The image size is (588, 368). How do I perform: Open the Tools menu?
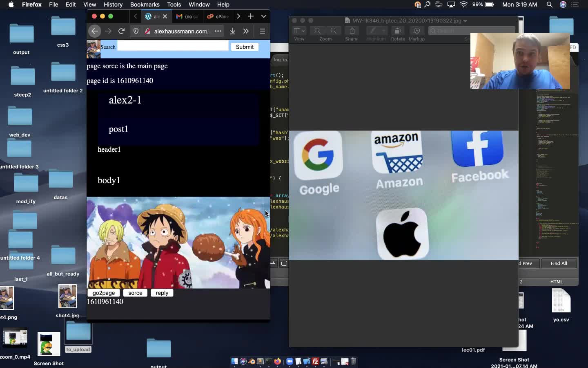click(174, 4)
